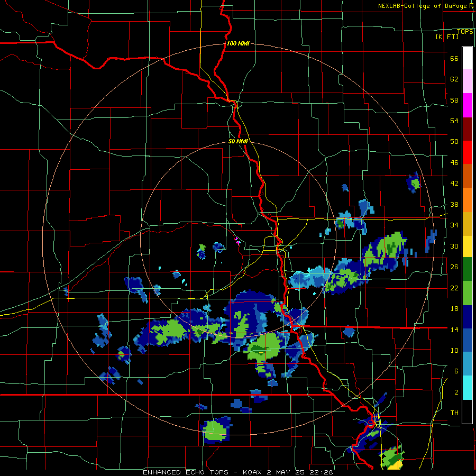Screen dimensions: 476x476
Task: Select the light pink legend swatch
Action: pos(467,81)
